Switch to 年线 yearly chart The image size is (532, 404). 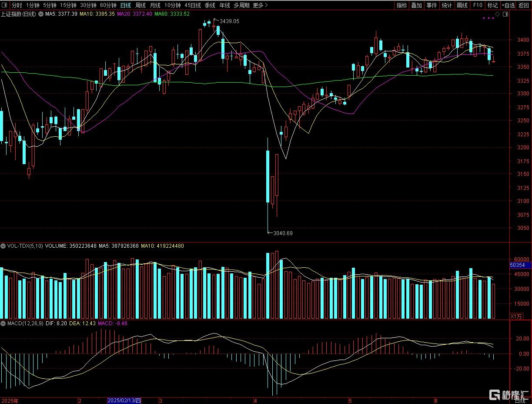(224, 5)
